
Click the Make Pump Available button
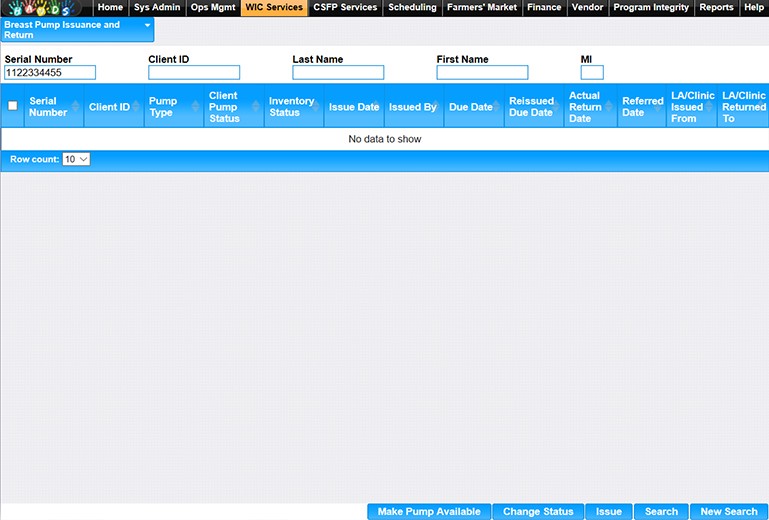point(429,512)
